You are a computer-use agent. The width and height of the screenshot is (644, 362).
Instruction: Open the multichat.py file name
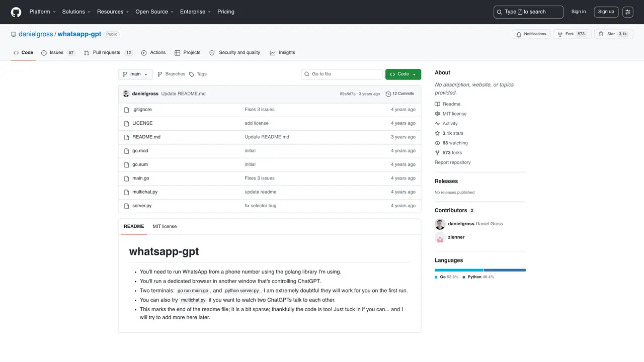coord(145,192)
